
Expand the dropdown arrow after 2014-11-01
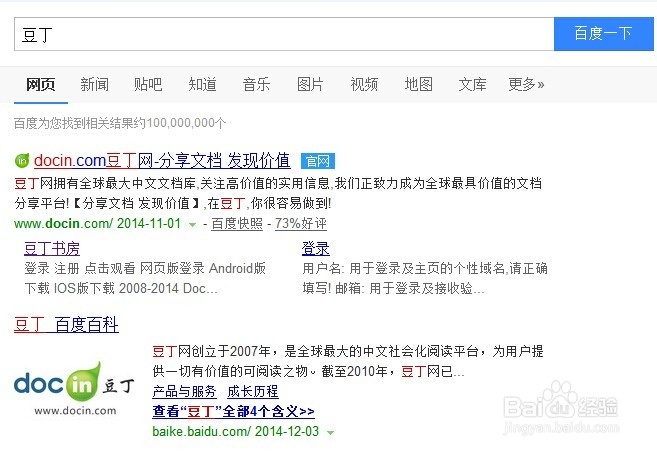tap(192, 225)
